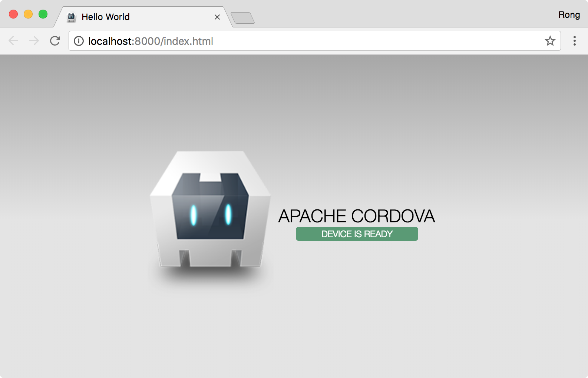Minimize the window with the yellow button

pos(28,14)
